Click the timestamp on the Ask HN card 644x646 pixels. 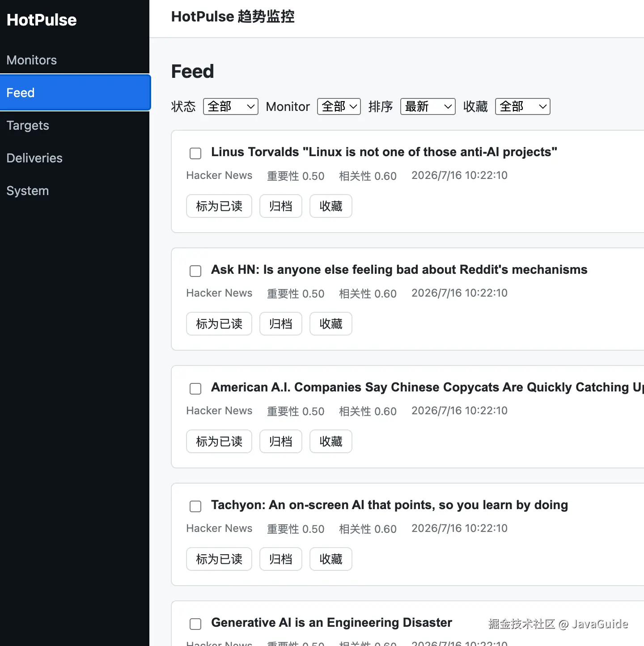coord(459,293)
